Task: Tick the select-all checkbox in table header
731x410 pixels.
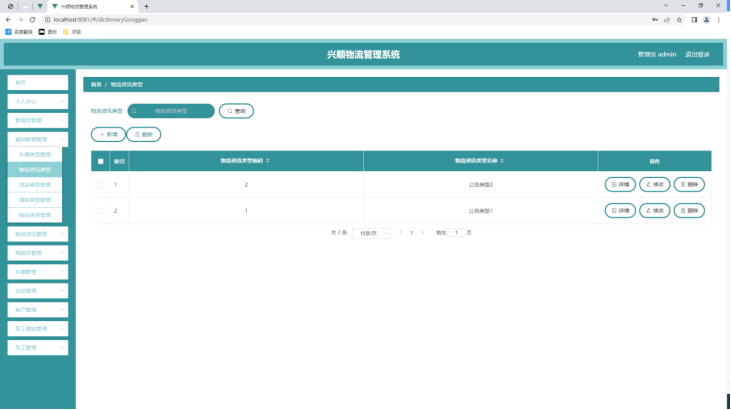Action: (x=101, y=161)
